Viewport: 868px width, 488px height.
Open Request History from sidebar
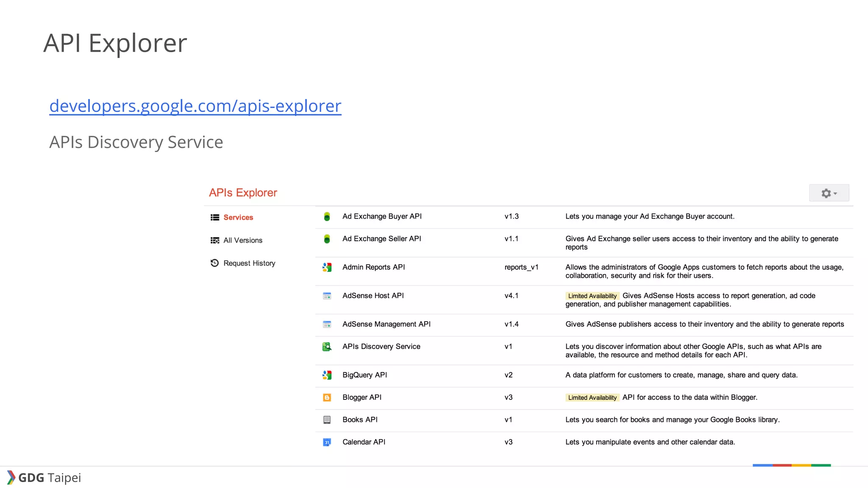tap(249, 263)
